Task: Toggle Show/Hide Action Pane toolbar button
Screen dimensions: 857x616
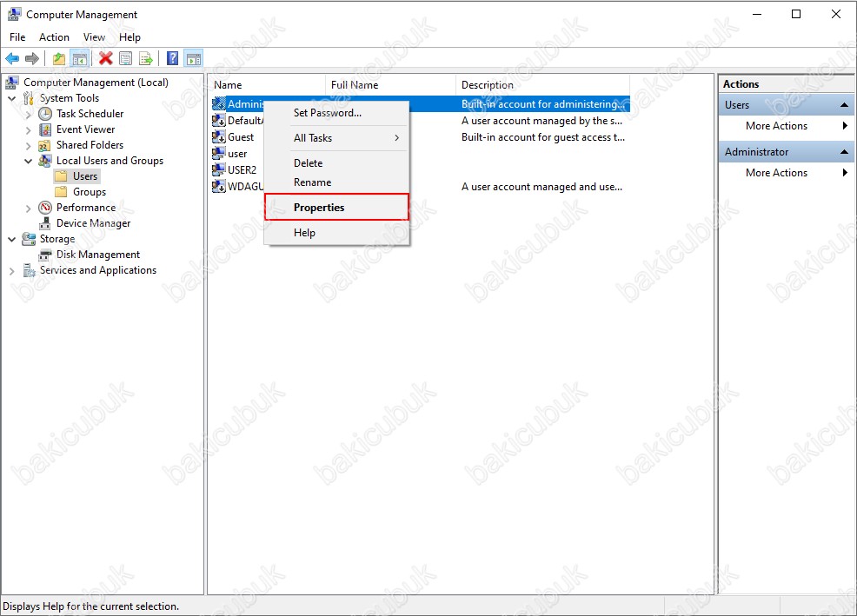Action: (x=194, y=58)
